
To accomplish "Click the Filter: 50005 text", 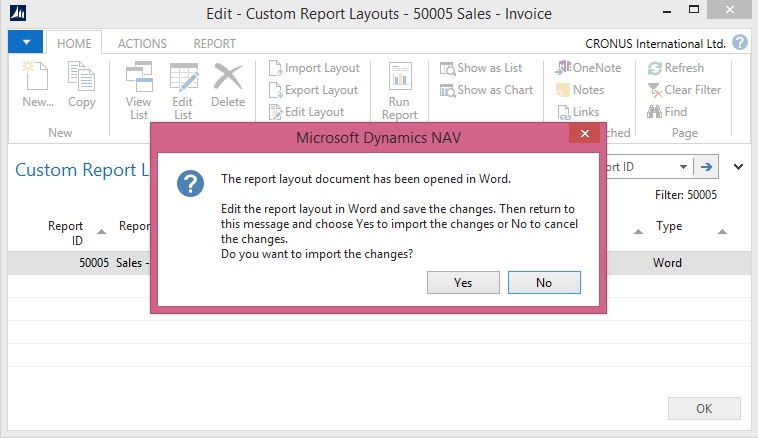I will pyautogui.click(x=685, y=195).
